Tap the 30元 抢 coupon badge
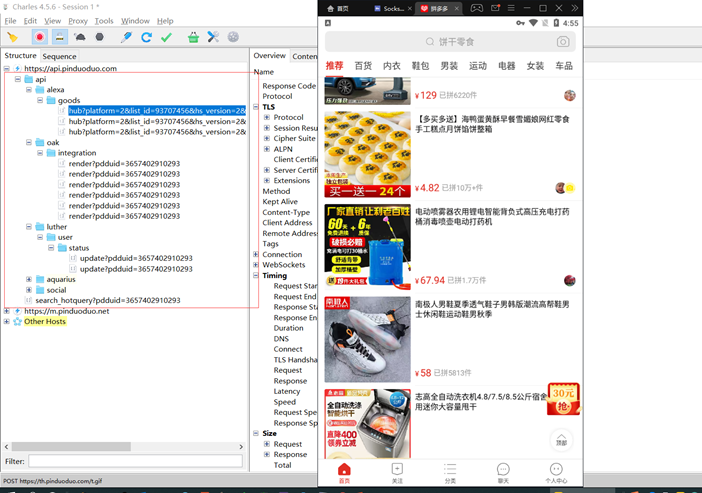The width and height of the screenshot is (702, 493). 564,399
